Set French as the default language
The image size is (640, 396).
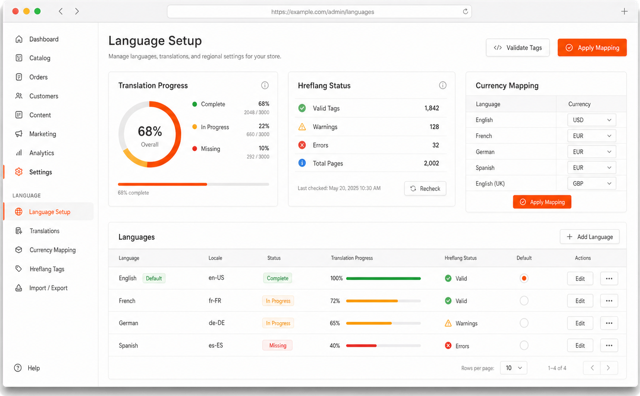(524, 301)
